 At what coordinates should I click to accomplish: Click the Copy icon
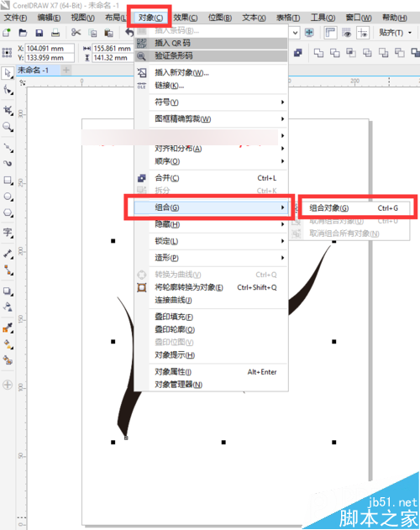click(92, 33)
